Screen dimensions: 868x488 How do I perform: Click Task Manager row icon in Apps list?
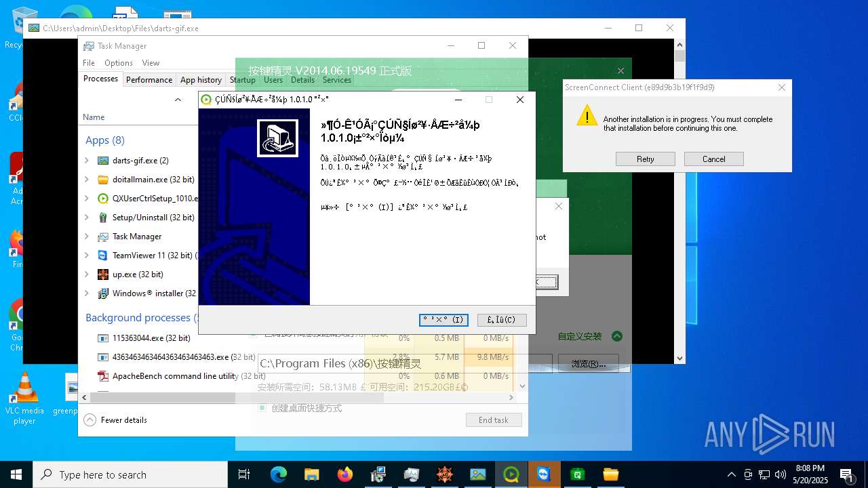(x=103, y=237)
